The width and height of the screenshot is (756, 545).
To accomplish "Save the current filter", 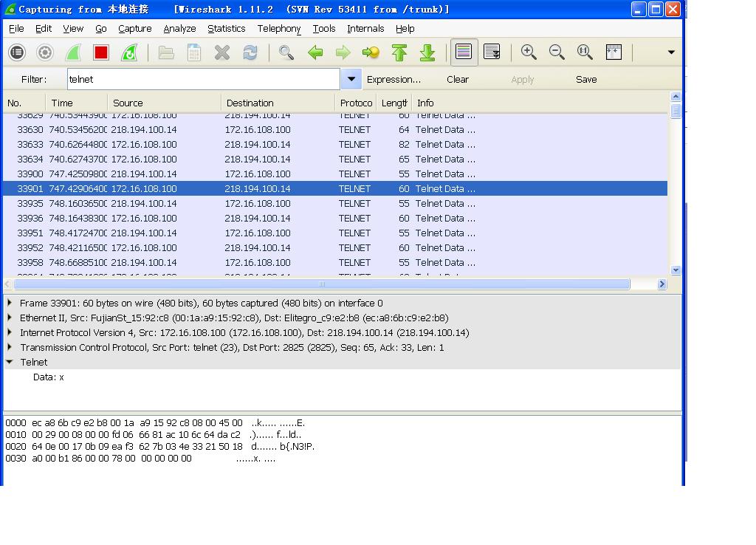I will point(585,80).
